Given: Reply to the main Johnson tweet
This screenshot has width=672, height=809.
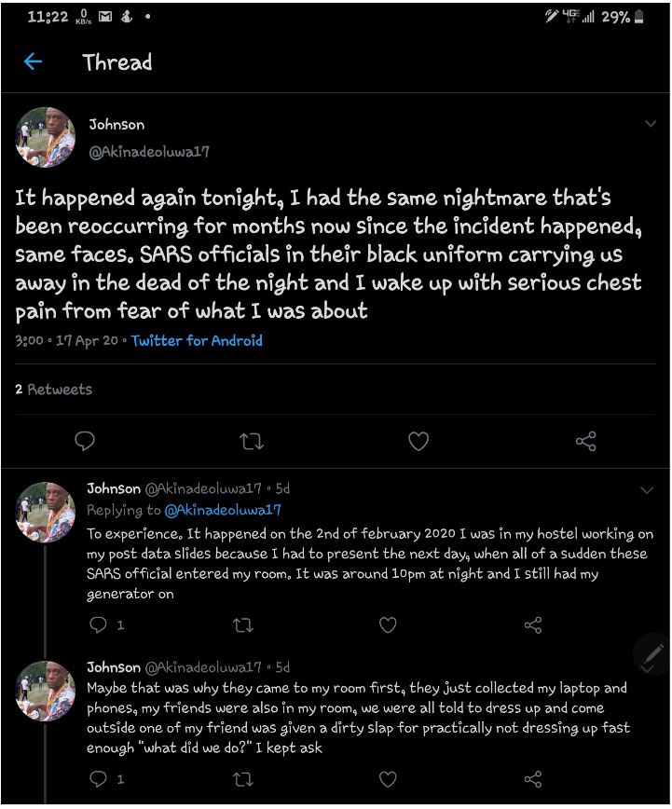Looking at the screenshot, I should pyautogui.click(x=85, y=441).
